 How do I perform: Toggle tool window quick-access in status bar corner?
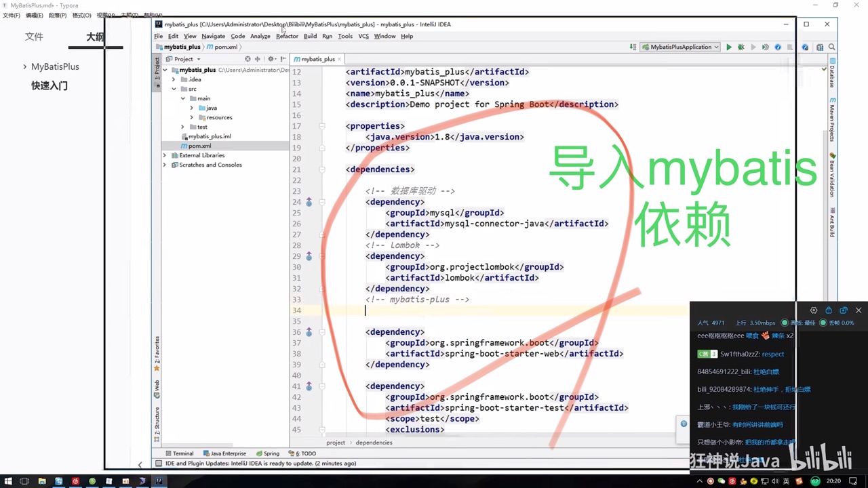click(x=158, y=464)
